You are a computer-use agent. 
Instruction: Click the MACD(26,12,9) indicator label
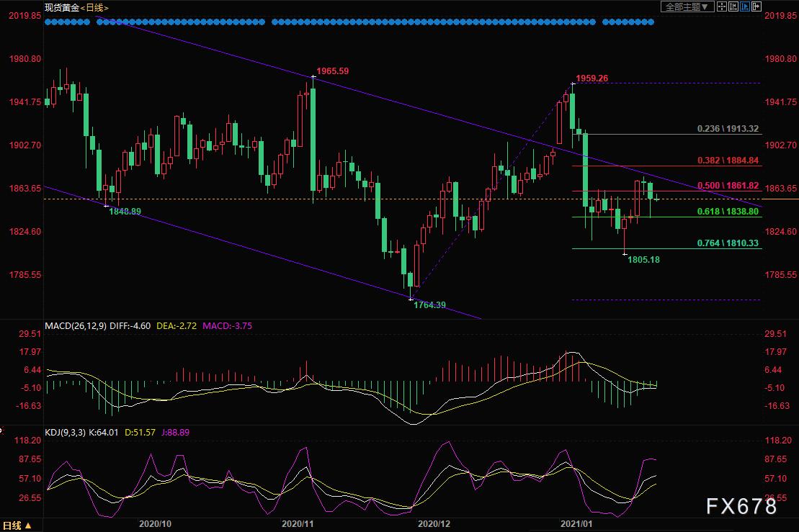click(76, 326)
